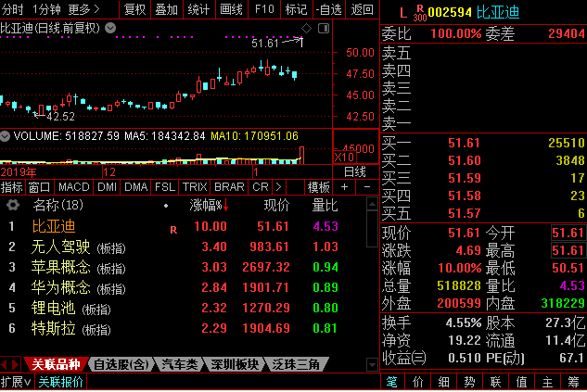The width and height of the screenshot is (587, 392).
Task: Select the 苹果概念 (板指) row
Action: 183,267
